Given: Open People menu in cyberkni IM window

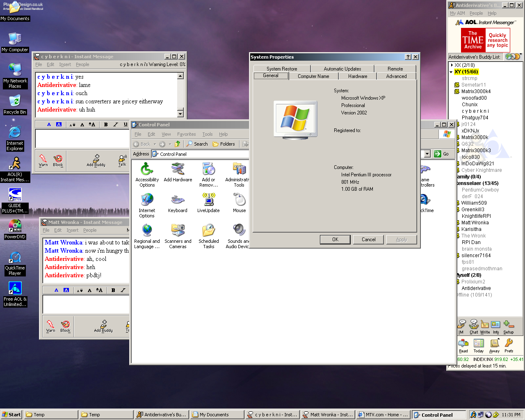Looking at the screenshot, I should (82, 64).
